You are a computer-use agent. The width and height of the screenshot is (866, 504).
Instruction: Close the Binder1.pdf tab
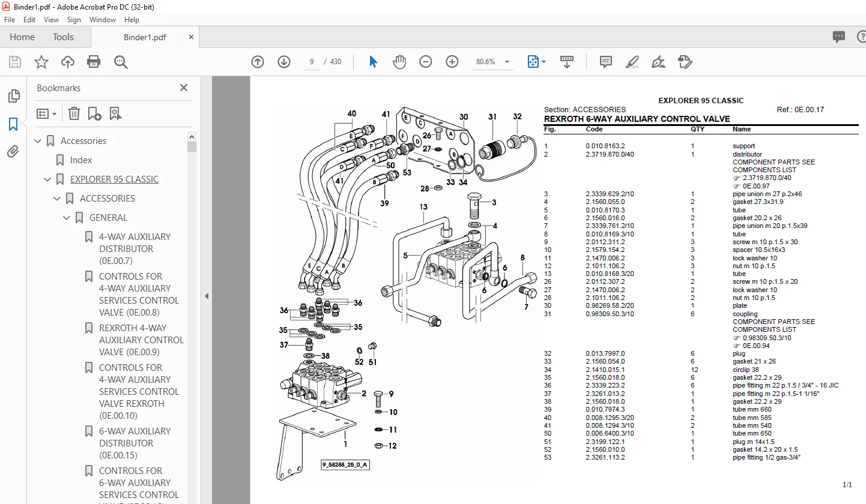[192, 37]
